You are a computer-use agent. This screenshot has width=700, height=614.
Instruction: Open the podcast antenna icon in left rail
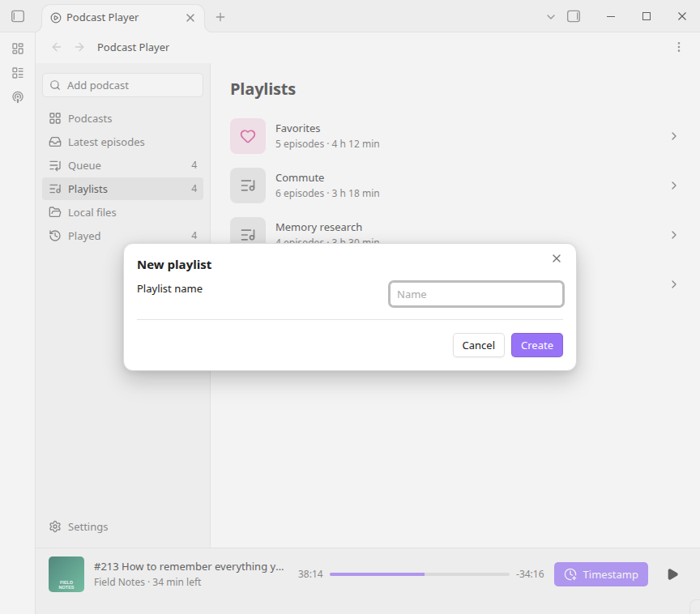(x=17, y=97)
